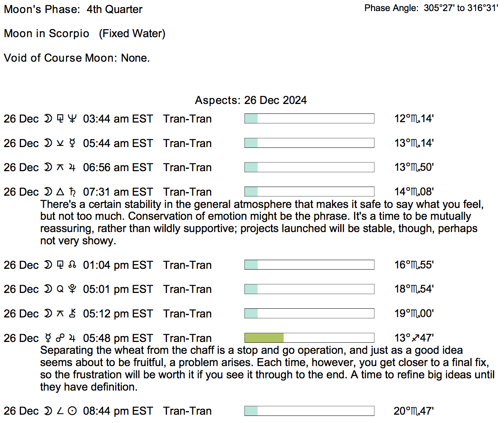Click the North Node glyph at 01:04 pm
This screenshot has height=423, width=504.
pos(72,265)
